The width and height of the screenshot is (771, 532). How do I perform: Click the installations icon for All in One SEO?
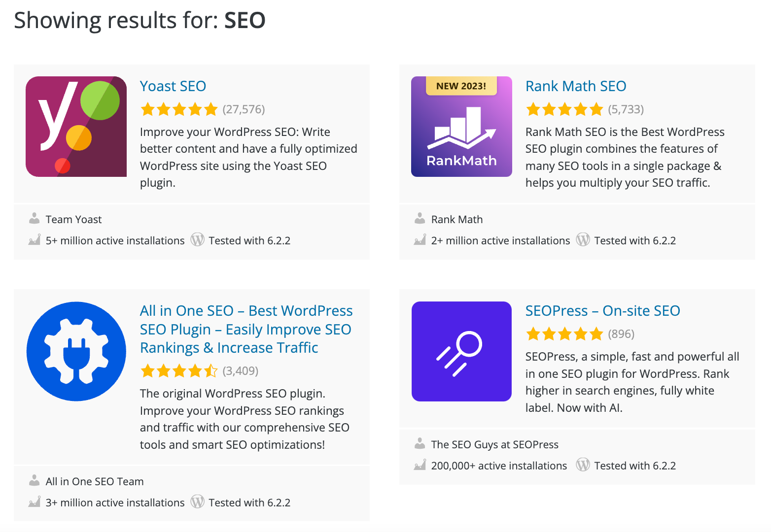tap(34, 502)
